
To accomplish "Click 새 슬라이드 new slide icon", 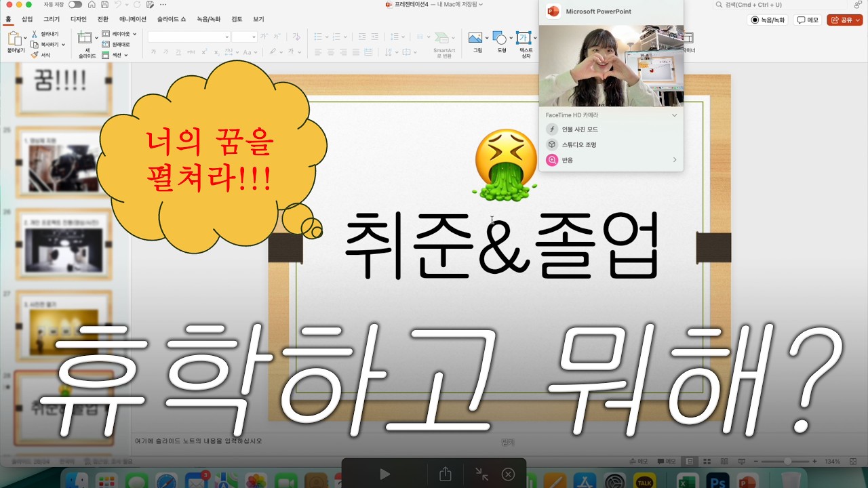I will 84,38.
